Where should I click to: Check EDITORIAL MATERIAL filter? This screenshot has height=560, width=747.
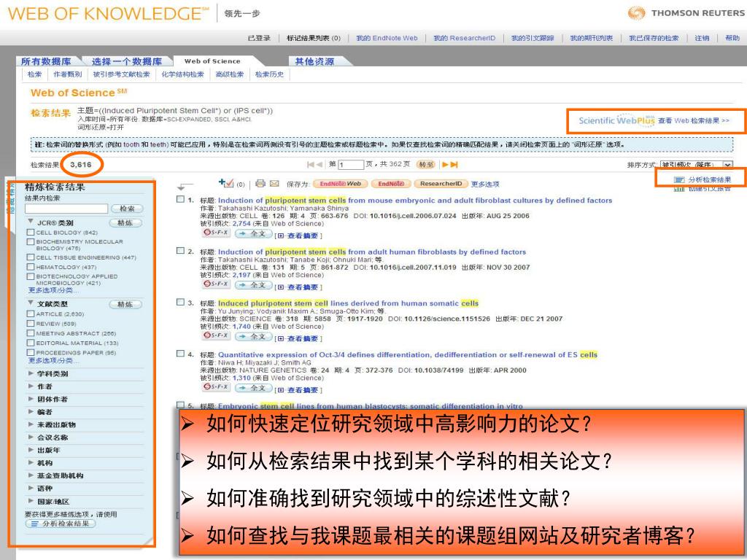[x=31, y=343]
